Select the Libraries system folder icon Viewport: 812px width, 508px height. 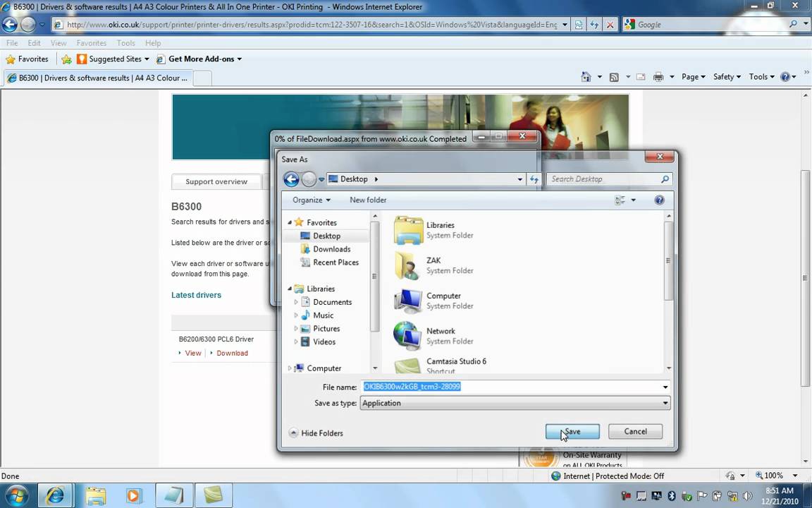[x=408, y=230]
